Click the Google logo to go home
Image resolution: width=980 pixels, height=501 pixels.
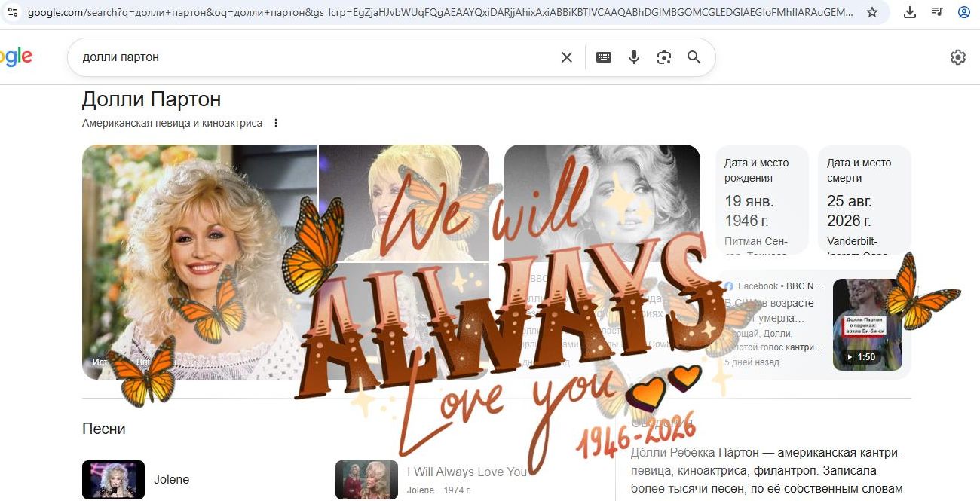(16, 57)
